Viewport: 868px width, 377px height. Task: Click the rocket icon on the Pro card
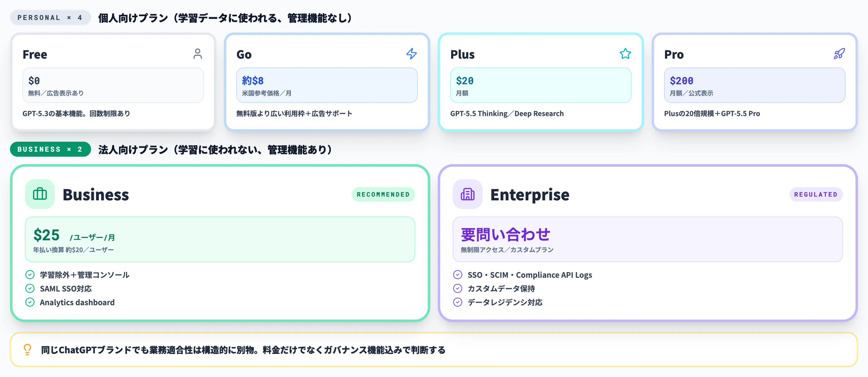(x=839, y=54)
